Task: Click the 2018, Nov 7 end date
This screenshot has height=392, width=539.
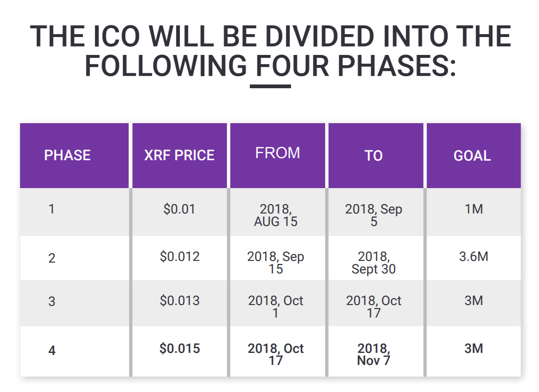Action: tap(373, 354)
